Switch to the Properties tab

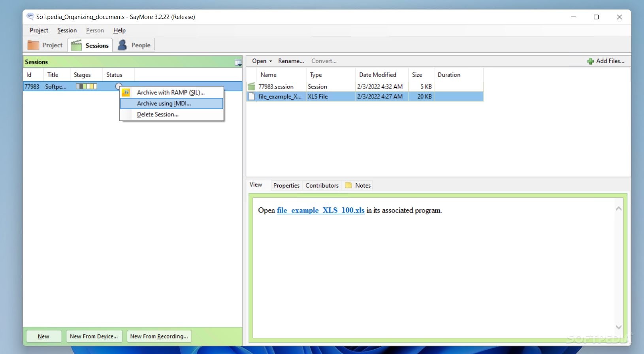click(286, 185)
